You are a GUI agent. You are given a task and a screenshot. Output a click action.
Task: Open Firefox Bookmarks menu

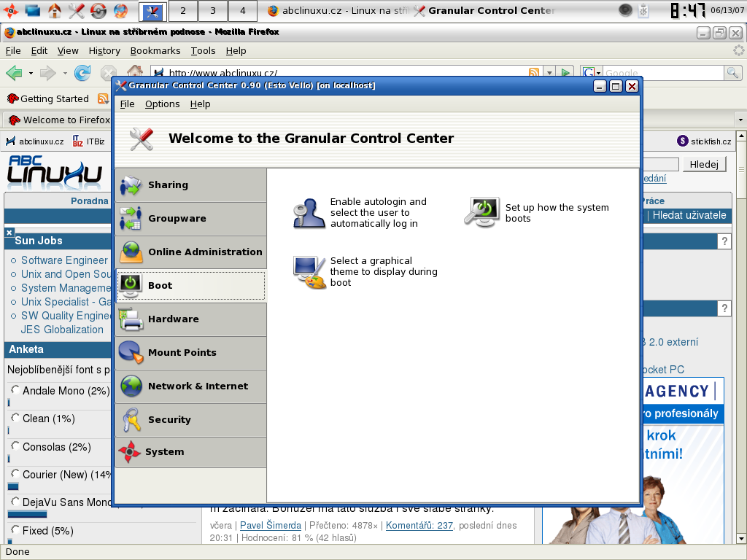155,50
